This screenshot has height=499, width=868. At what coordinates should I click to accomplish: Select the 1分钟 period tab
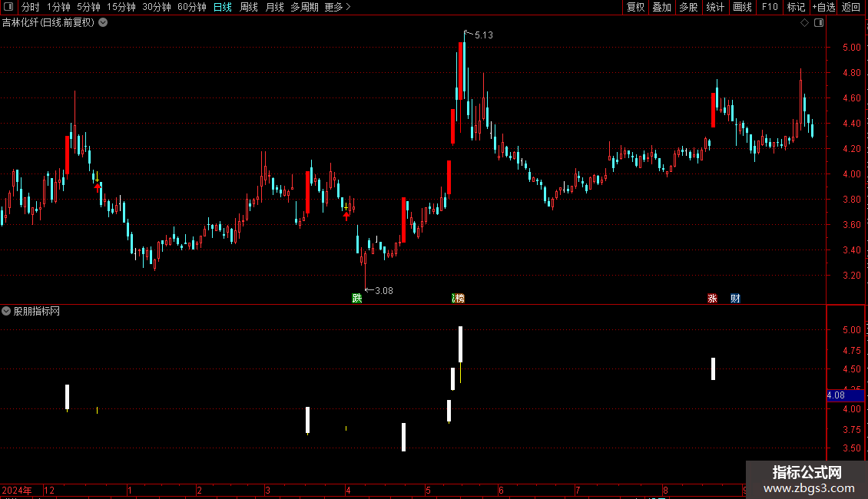pyautogui.click(x=58, y=7)
